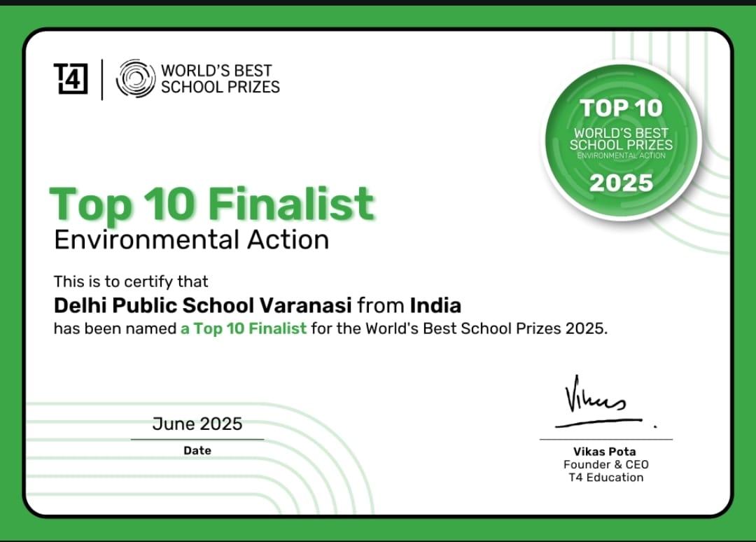Screen dimensions: 756x542
Task: Select the "WORLD'S BEST SCHOOL PRIZES" header text
Action: [220, 78]
